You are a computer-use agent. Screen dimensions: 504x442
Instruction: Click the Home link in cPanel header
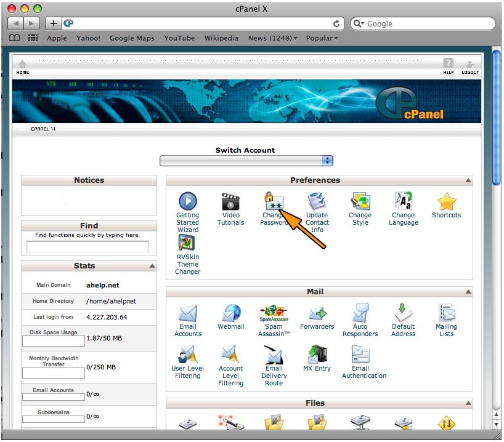click(x=23, y=66)
